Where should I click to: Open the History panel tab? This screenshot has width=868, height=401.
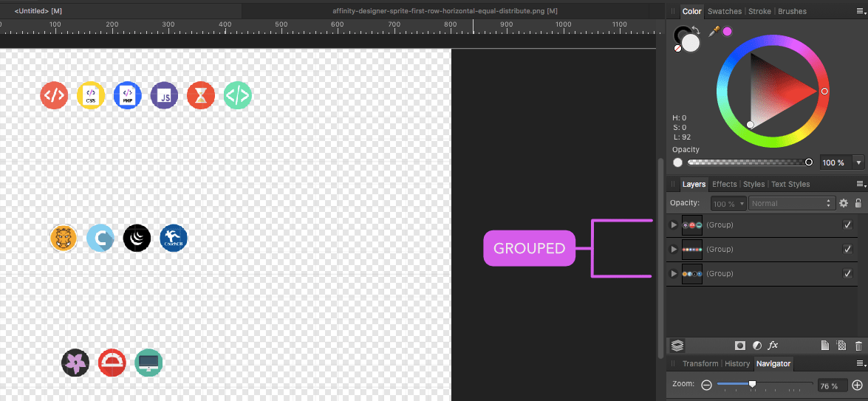(x=737, y=363)
